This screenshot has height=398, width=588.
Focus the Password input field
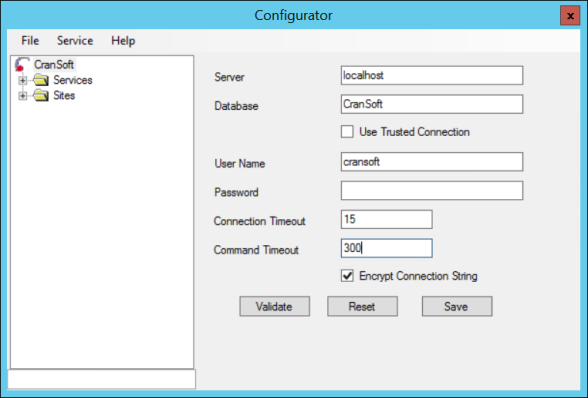(432, 191)
